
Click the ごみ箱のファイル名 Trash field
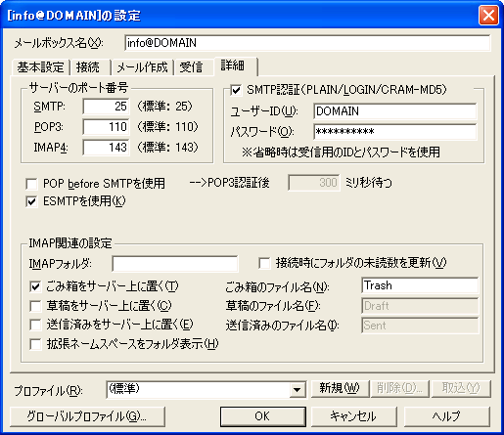point(420,285)
